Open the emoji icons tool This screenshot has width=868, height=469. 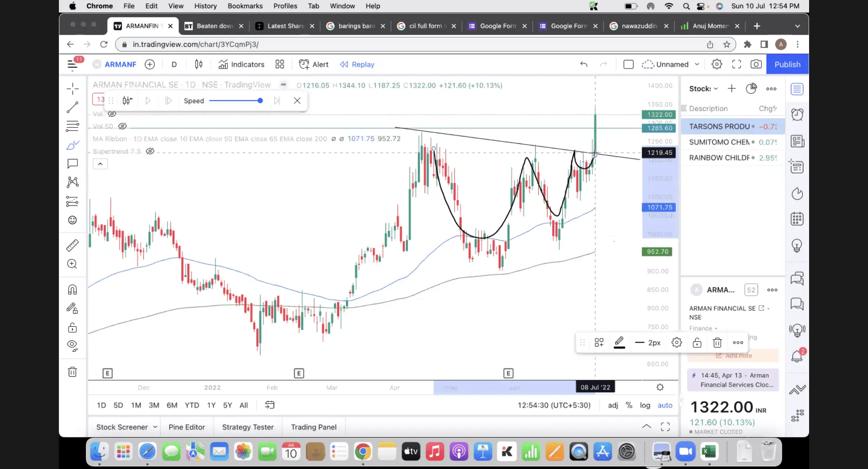point(72,220)
